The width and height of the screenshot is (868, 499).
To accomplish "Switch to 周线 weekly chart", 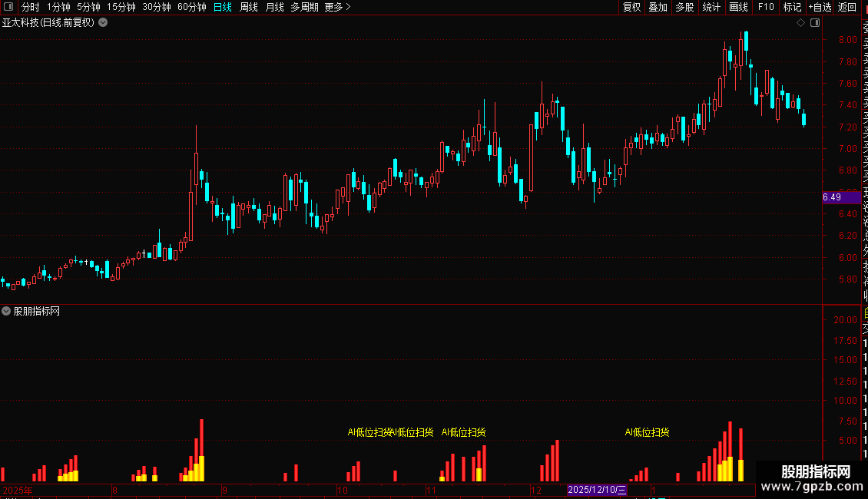I will [249, 7].
